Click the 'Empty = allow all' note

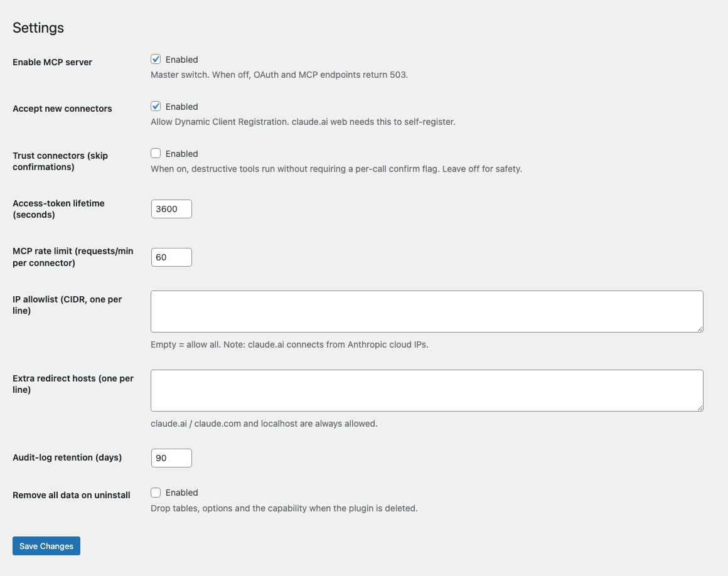[289, 344]
